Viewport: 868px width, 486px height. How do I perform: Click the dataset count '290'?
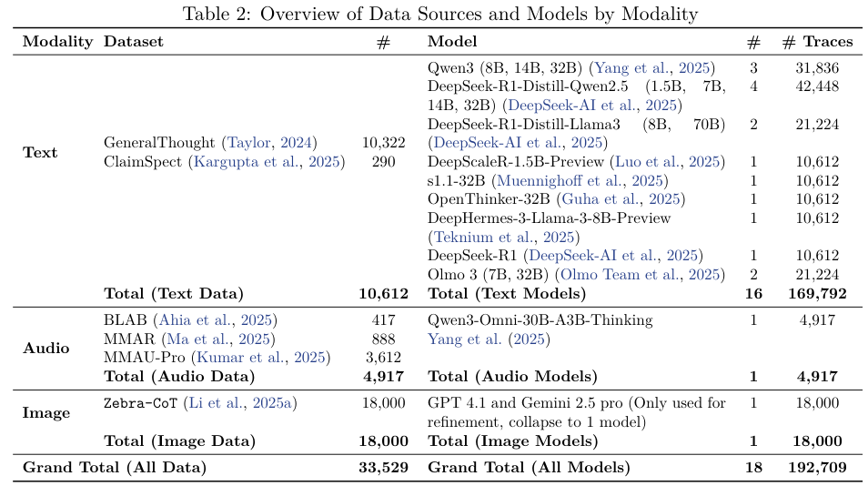384,162
